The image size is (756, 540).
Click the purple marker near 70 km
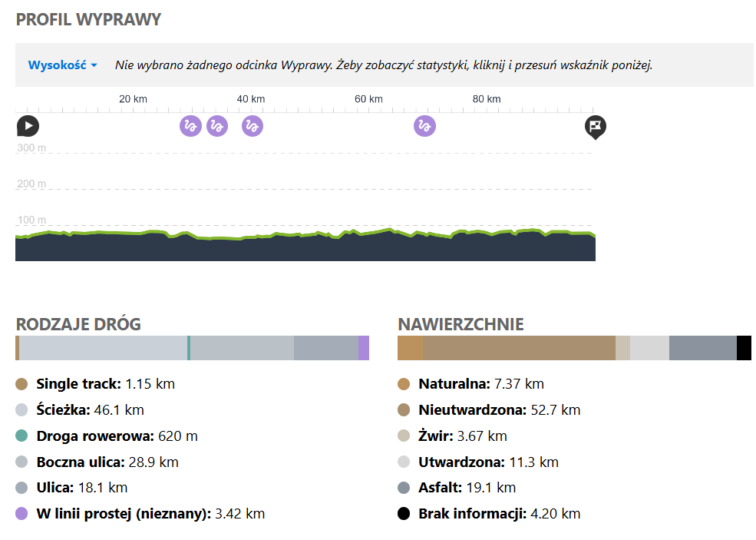pos(424,125)
